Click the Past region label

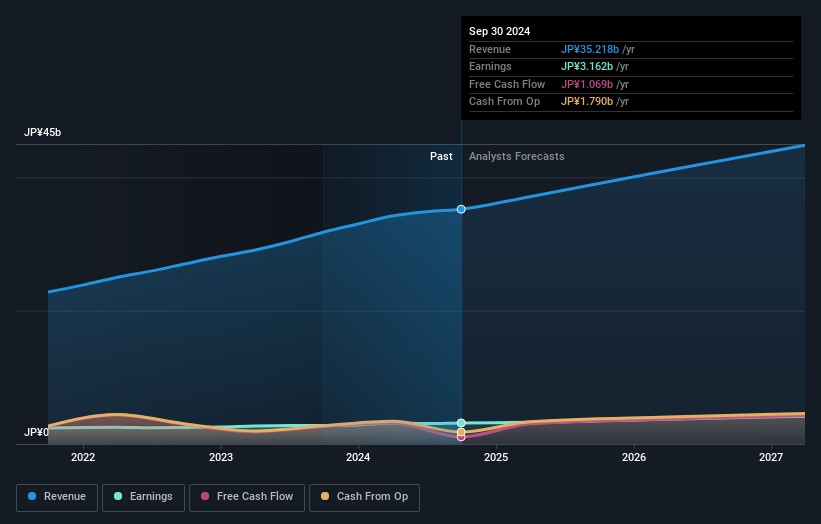tap(441, 156)
